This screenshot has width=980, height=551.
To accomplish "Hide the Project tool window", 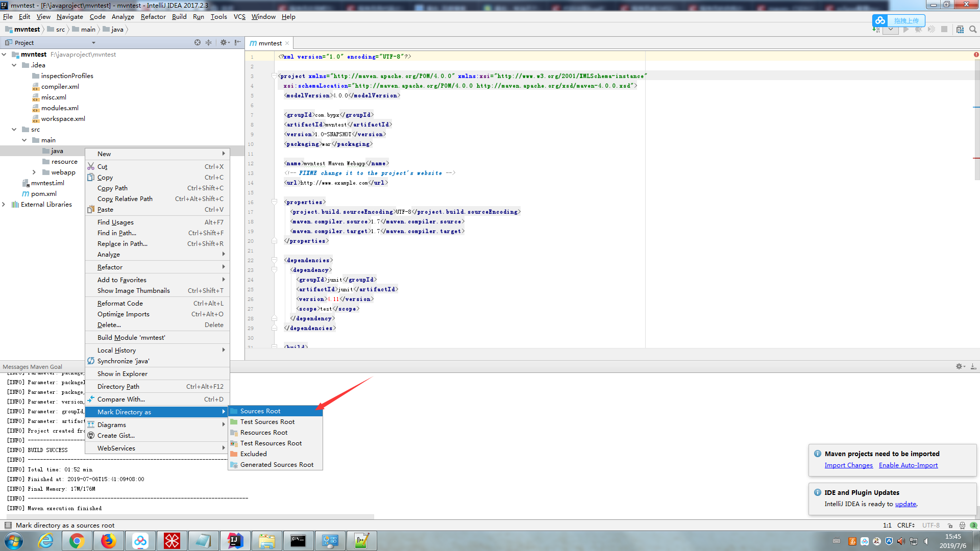I will tap(237, 42).
